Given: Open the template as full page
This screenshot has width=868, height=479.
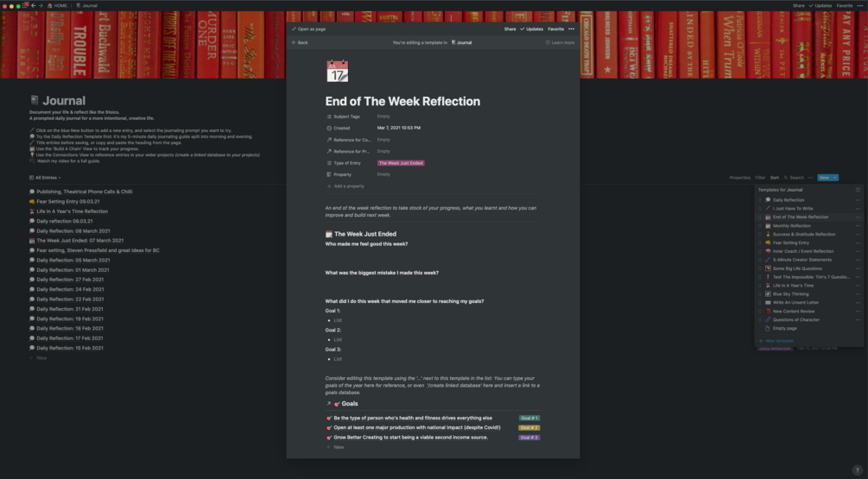Looking at the screenshot, I should [x=309, y=28].
